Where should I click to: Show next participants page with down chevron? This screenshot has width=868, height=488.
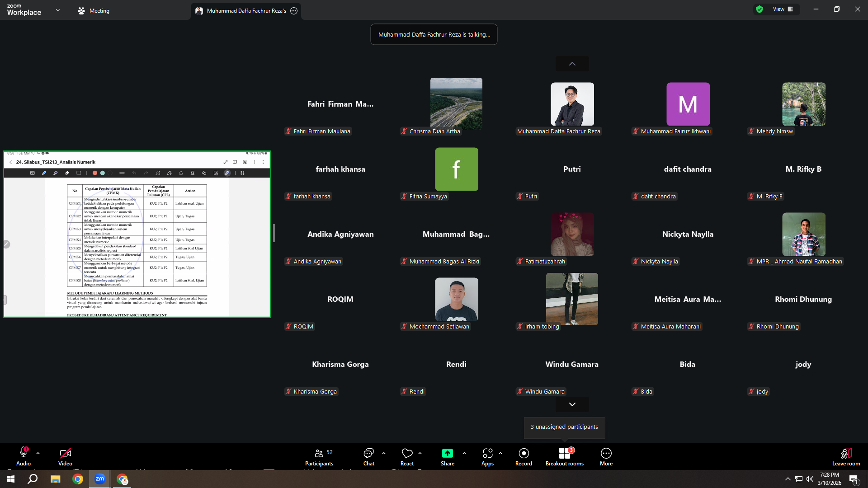572,404
